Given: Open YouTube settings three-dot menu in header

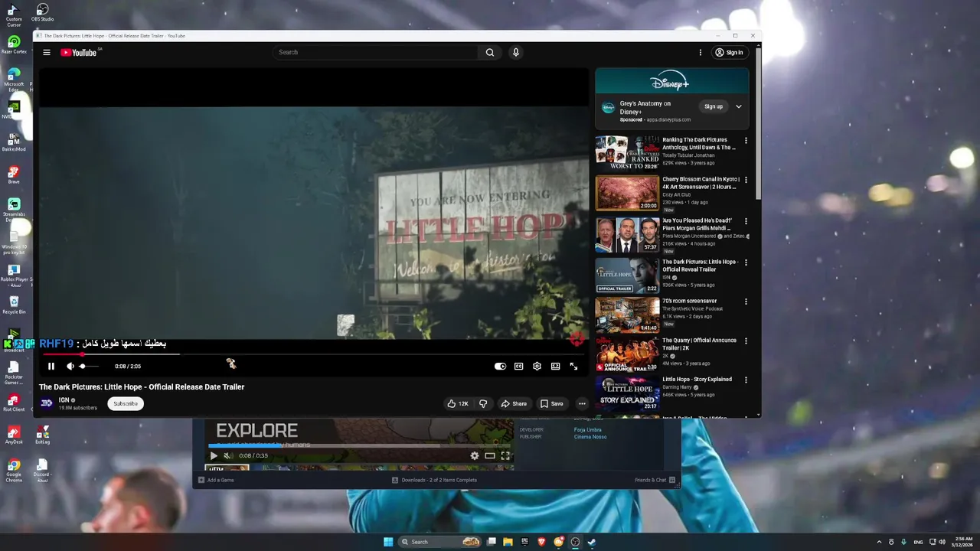Looking at the screenshot, I should [x=700, y=53].
